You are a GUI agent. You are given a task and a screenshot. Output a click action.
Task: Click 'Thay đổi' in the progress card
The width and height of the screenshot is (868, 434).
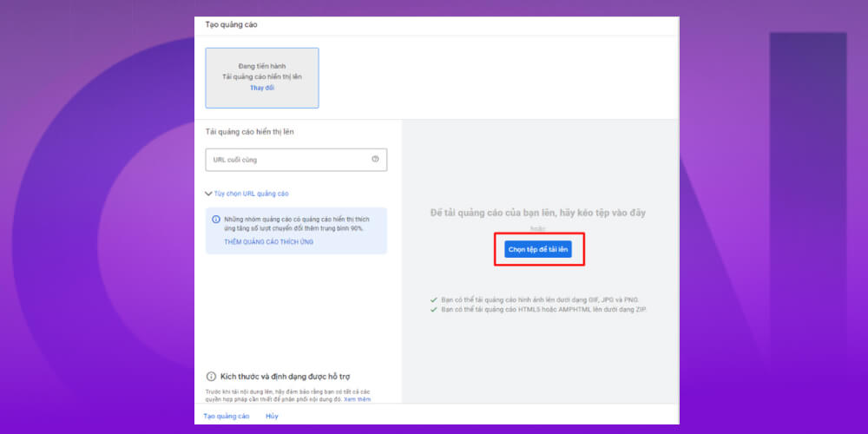[262, 88]
